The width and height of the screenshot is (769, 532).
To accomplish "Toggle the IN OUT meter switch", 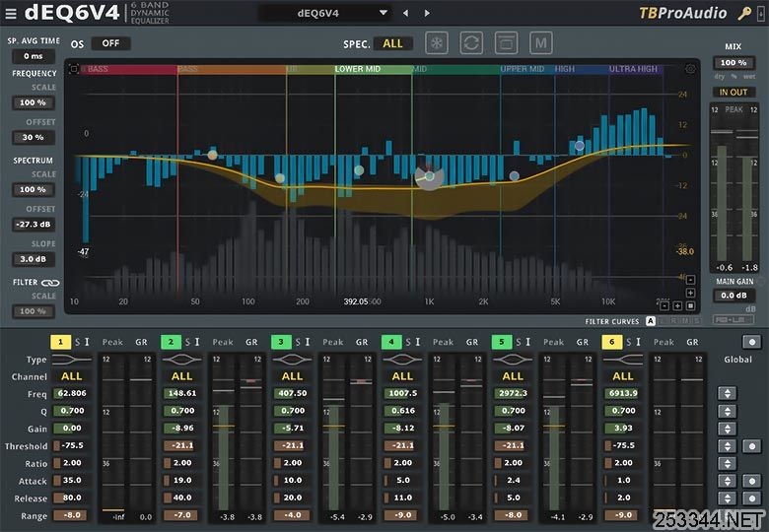I will pyautogui.click(x=734, y=92).
